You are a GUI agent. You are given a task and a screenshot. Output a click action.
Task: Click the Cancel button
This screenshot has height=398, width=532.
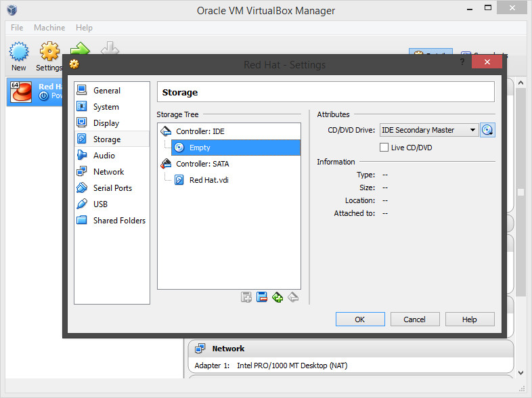(415, 319)
